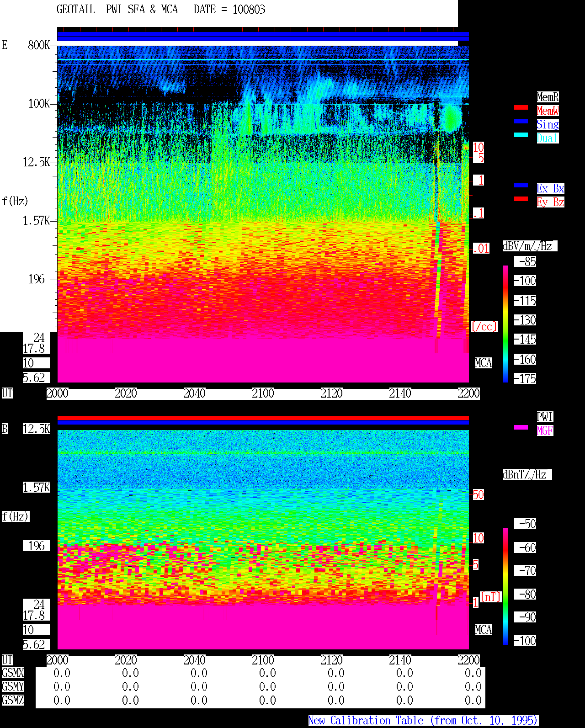585x728 pixels.
Task: Click the cyan swatch beside Dual
Action: click(521, 135)
